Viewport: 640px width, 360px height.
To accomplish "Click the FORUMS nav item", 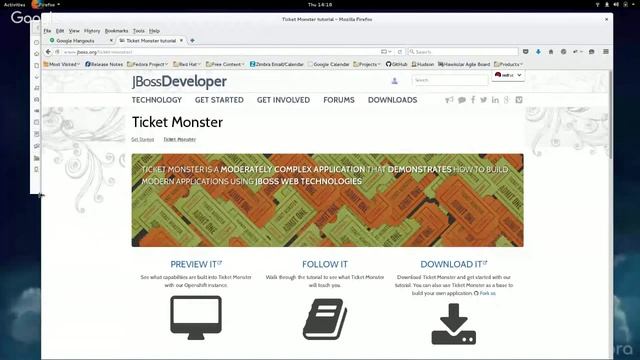I will point(339,100).
